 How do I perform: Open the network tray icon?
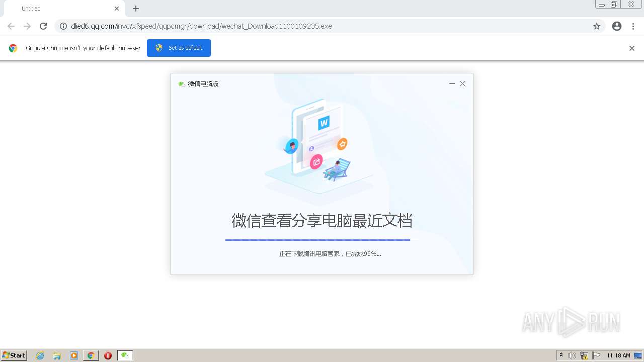584,355
